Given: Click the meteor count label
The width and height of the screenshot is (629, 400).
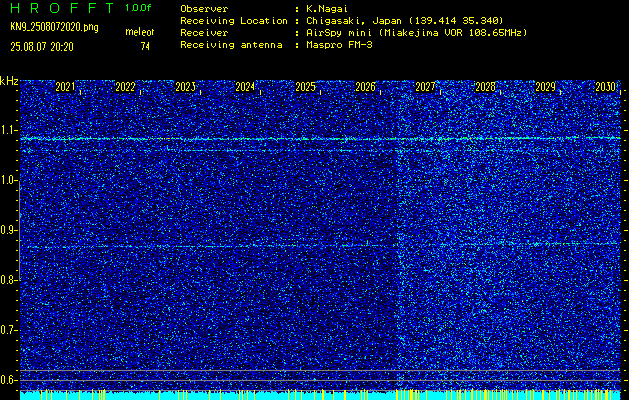Looking at the screenshot, I should pos(140,32).
